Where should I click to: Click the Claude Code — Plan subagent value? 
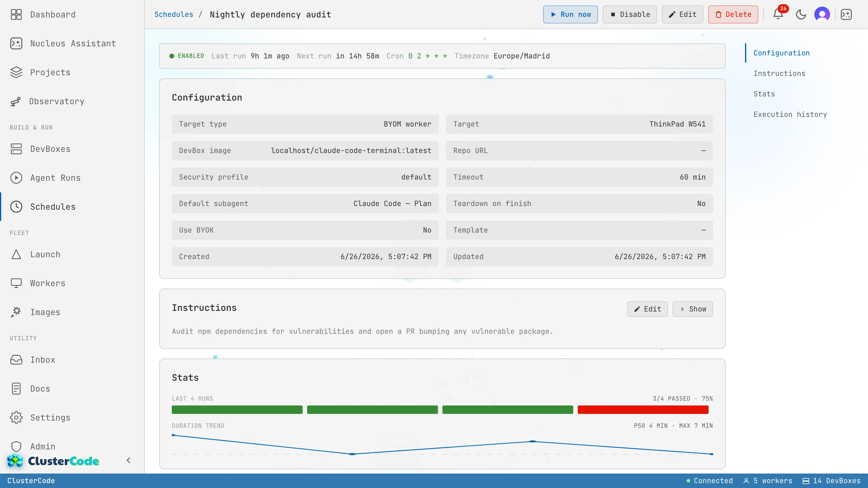point(392,204)
